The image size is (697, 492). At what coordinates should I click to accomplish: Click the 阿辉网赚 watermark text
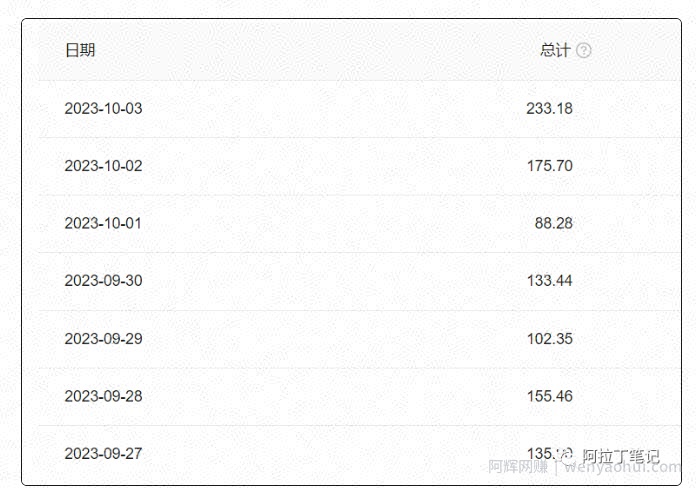tap(518, 467)
